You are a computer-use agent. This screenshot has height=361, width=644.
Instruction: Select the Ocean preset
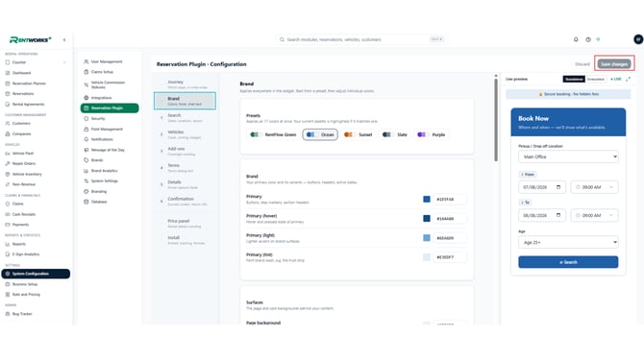320,134
